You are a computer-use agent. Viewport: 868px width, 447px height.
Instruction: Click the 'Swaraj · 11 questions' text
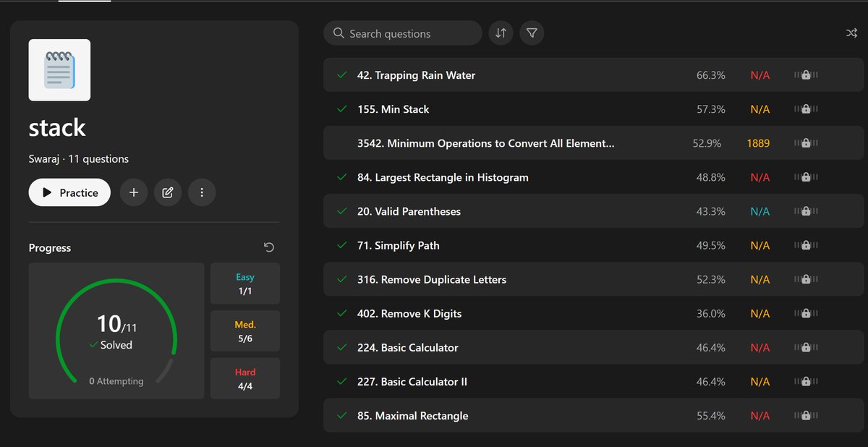point(79,158)
